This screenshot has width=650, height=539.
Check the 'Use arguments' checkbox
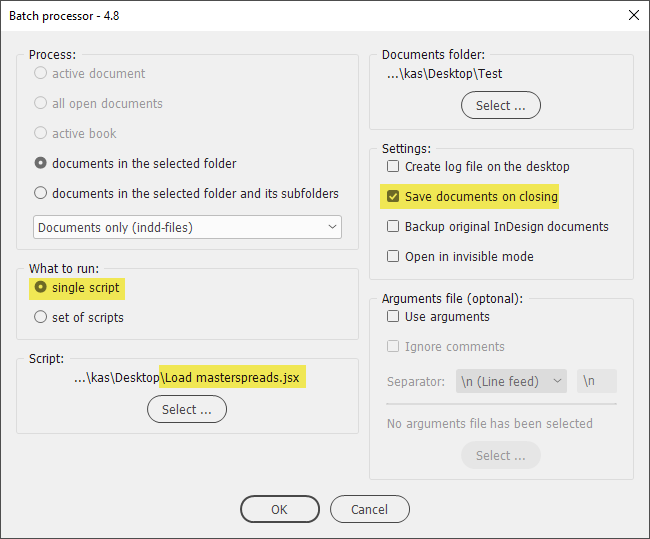pos(393,316)
